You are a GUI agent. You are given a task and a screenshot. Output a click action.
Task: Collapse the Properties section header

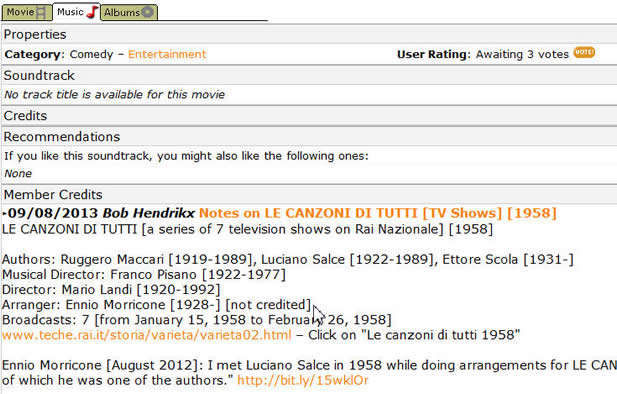[x=309, y=35]
